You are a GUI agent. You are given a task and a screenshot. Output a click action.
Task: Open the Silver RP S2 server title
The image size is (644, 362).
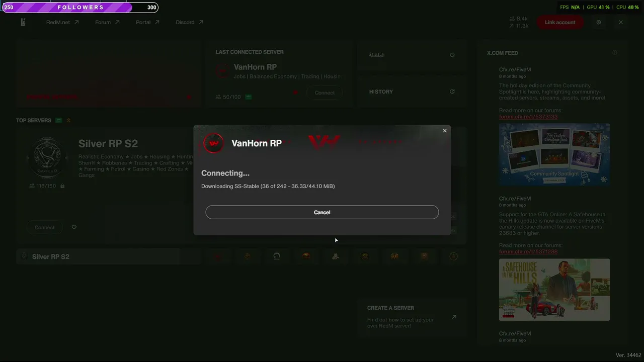coord(108,144)
